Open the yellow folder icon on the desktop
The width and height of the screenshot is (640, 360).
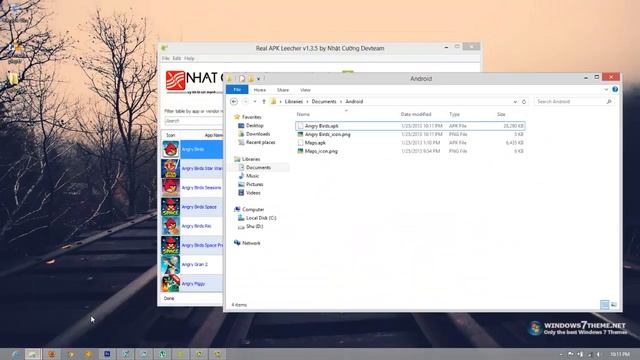pyautogui.click(x=13, y=78)
